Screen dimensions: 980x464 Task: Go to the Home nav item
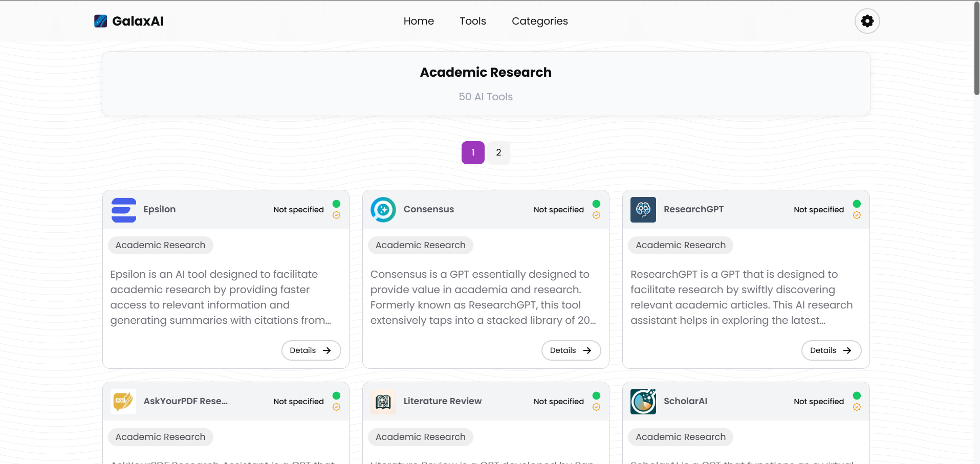pyautogui.click(x=419, y=21)
